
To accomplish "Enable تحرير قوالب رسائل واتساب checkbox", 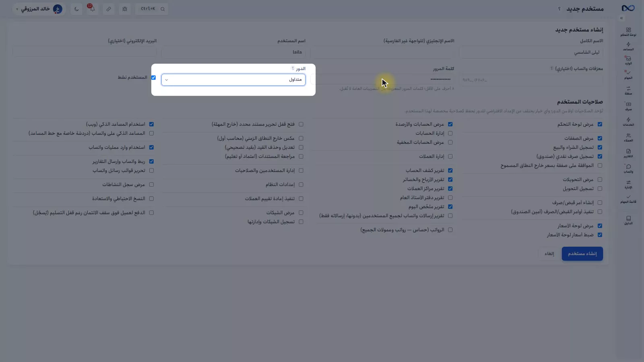I will [151, 171].
